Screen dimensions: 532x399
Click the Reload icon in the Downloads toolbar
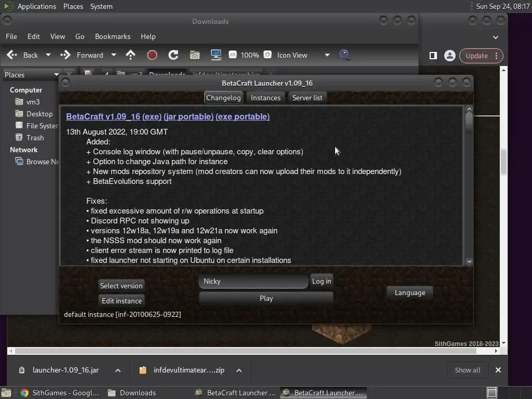(174, 55)
